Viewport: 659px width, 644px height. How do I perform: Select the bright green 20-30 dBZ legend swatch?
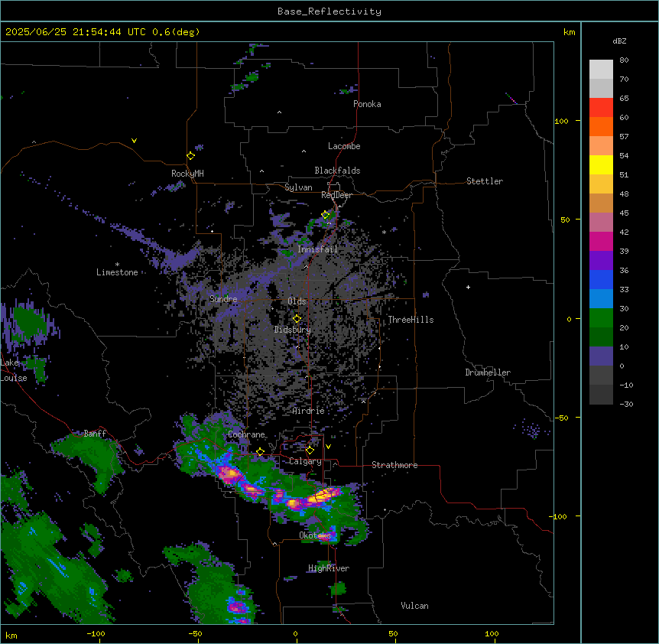point(601,318)
